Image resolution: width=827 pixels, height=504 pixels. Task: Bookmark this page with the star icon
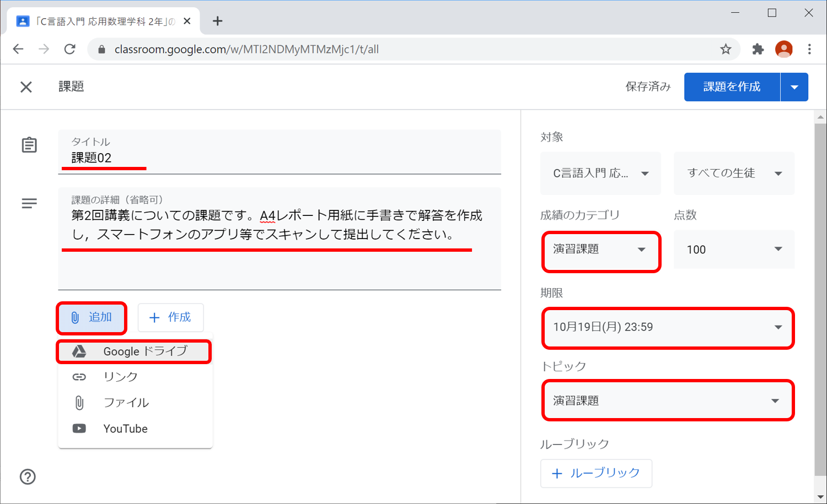click(726, 49)
